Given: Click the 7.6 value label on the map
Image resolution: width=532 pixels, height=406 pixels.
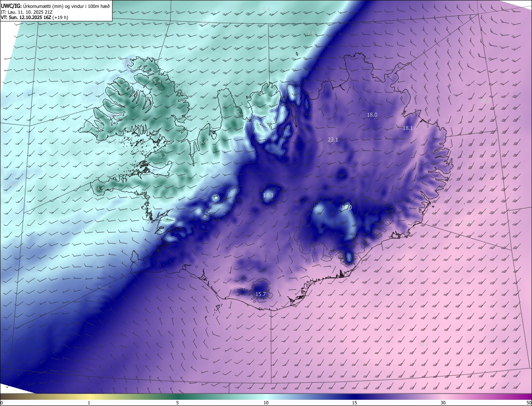Looking at the screenshot, I should click(x=311, y=33).
